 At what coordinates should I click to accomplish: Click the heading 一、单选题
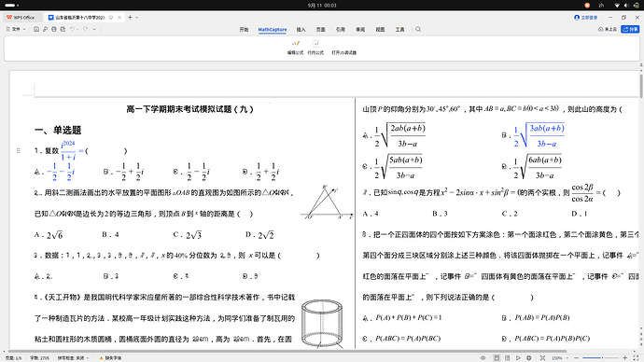pos(58,130)
